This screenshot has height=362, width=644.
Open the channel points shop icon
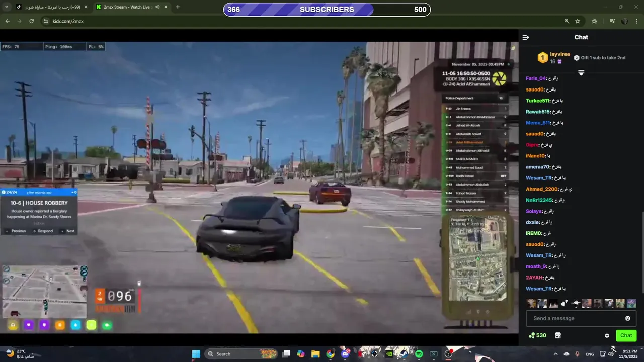(x=557, y=335)
